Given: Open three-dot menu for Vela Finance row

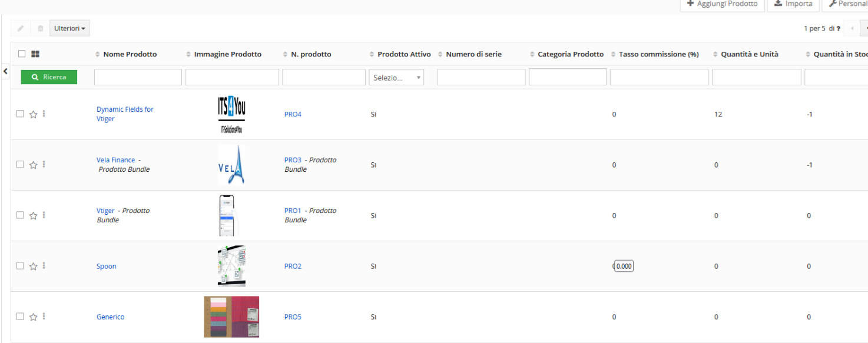Looking at the screenshot, I should pos(44,164).
